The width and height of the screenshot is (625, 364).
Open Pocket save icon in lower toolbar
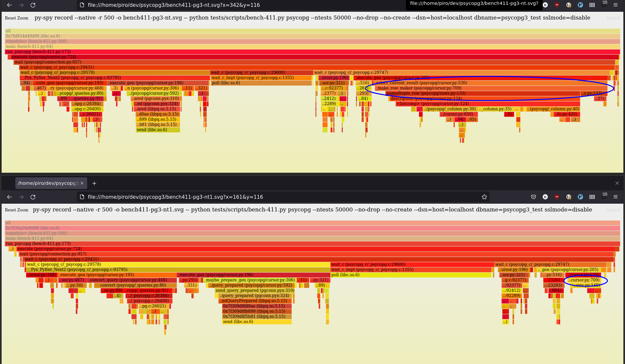pyautogui.click(x=533, y=197)
